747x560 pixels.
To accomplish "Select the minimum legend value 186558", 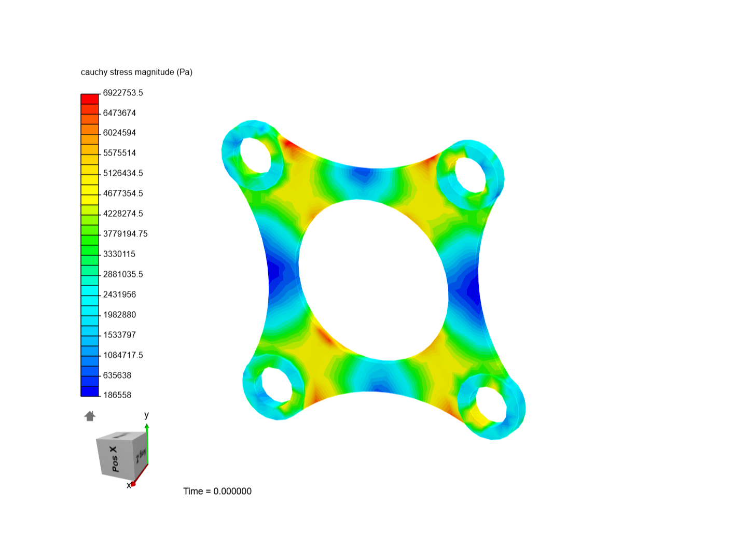I will (x=117, y=395).
